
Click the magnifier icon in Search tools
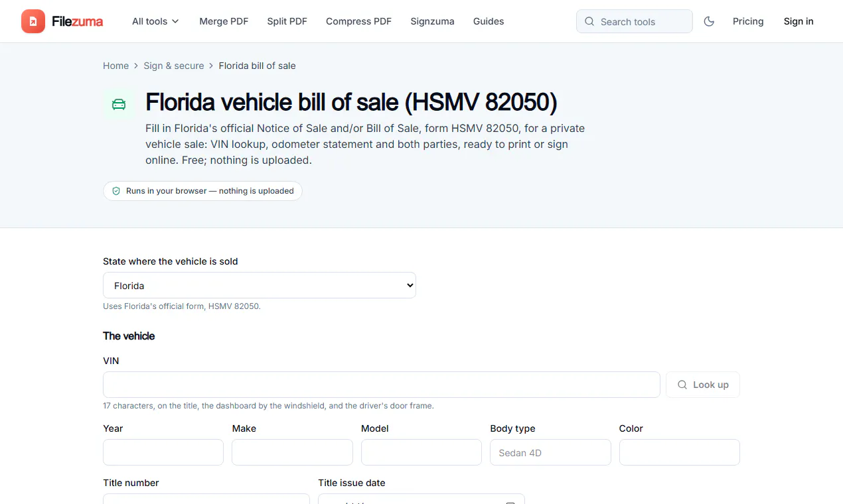(x=589, y=21)
